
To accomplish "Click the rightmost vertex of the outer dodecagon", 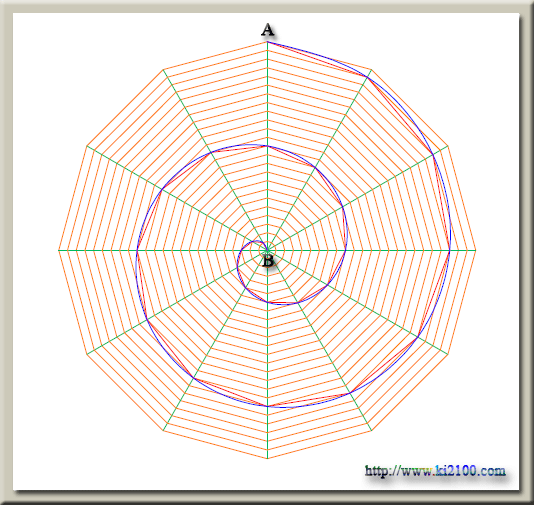I will (x=476, y=251).
